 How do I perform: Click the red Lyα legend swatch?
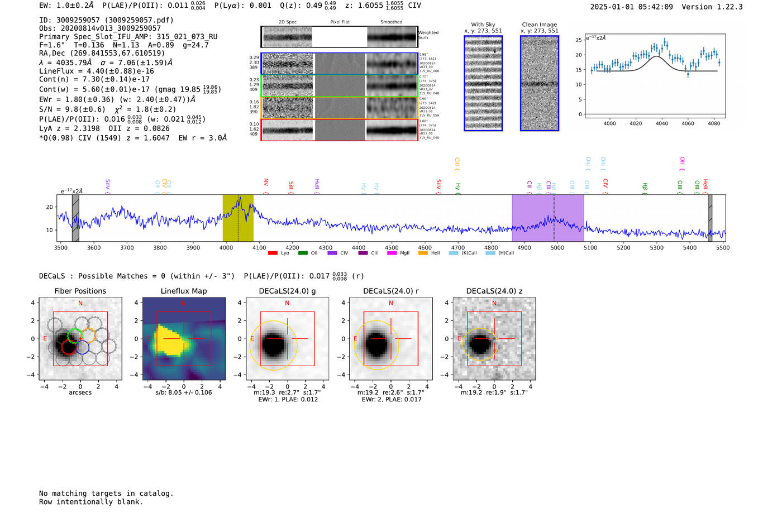pyautogui.click(x=273, y=253)
